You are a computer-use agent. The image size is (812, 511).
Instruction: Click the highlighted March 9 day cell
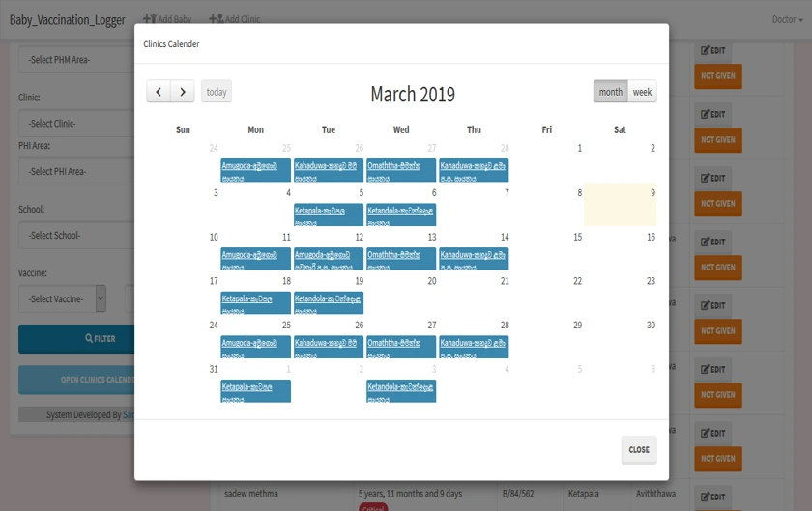coord(620,204)
